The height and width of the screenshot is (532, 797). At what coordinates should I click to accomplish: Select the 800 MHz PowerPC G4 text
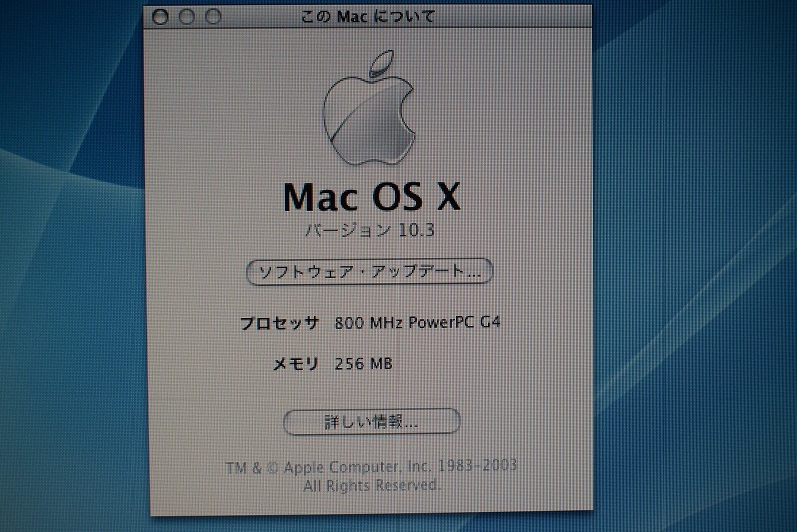[x=417, y=323]
